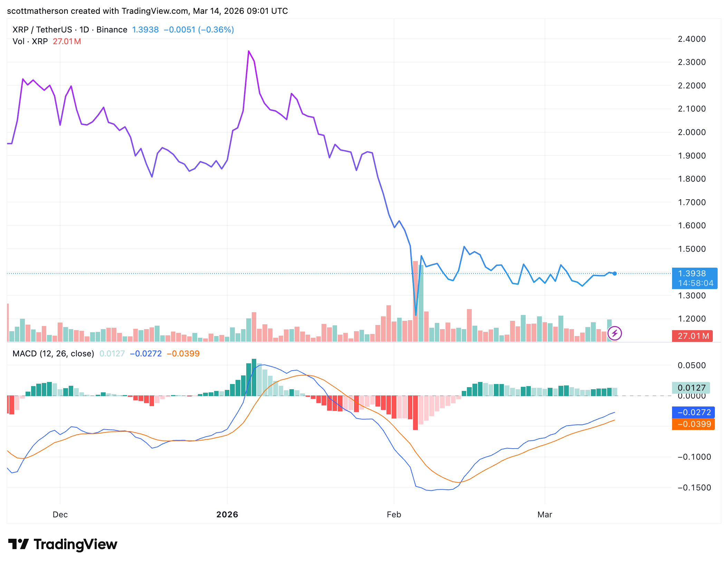This screenshot has width=728, height=565.
Task: Click the blue −0.0272 MACD axis label
Action: pyautogui.click(x=693, y=412)
